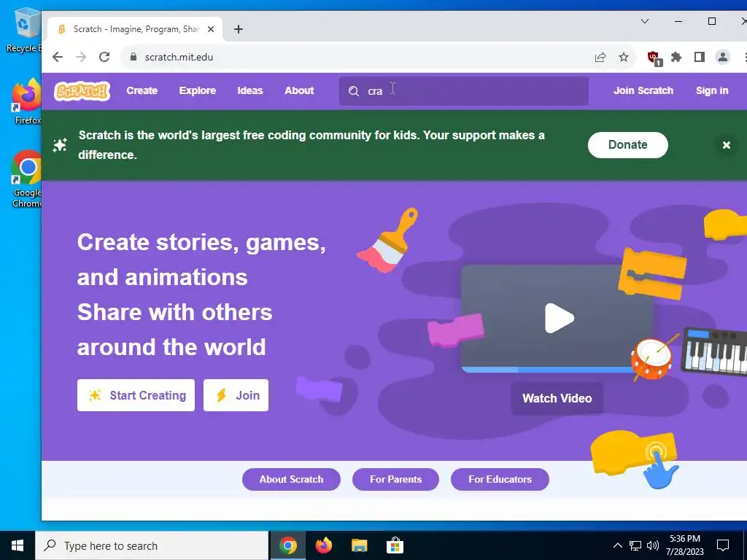The height and width of the screenshot is (560, 747).
Task: Bookmark this page with star icon
Action: (x=624, y=57)
